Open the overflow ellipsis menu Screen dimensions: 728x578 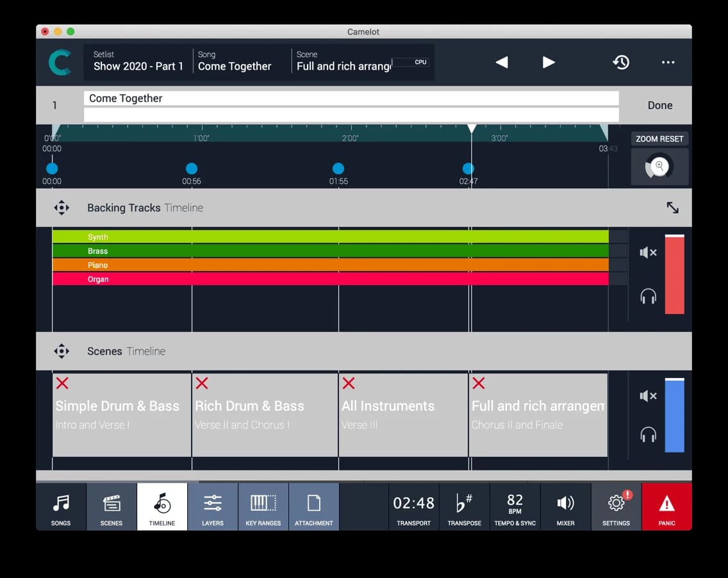point(668,62)
